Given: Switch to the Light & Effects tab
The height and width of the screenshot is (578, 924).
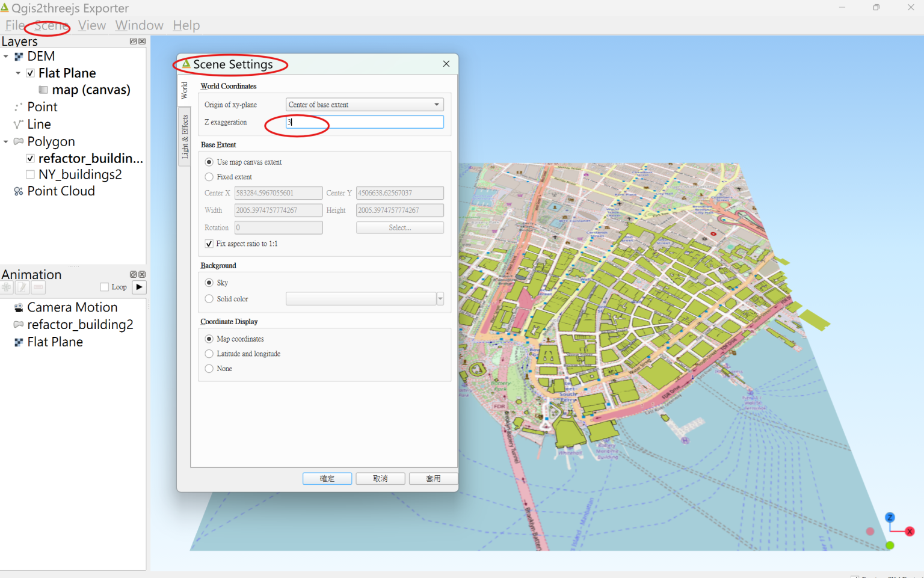Looking at the screenshot, I should click(184, 134).
